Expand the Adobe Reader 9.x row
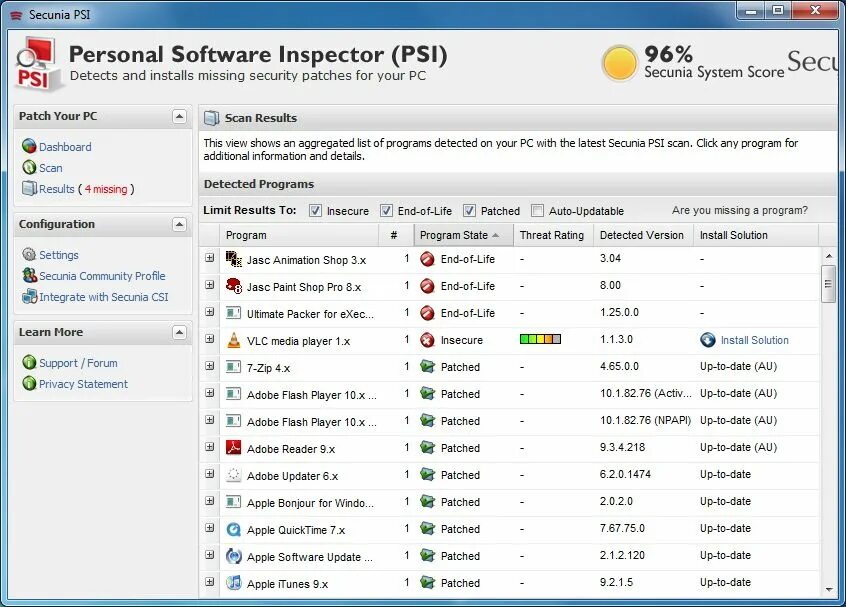Viewport: 846px width, 607px height. 210,447
